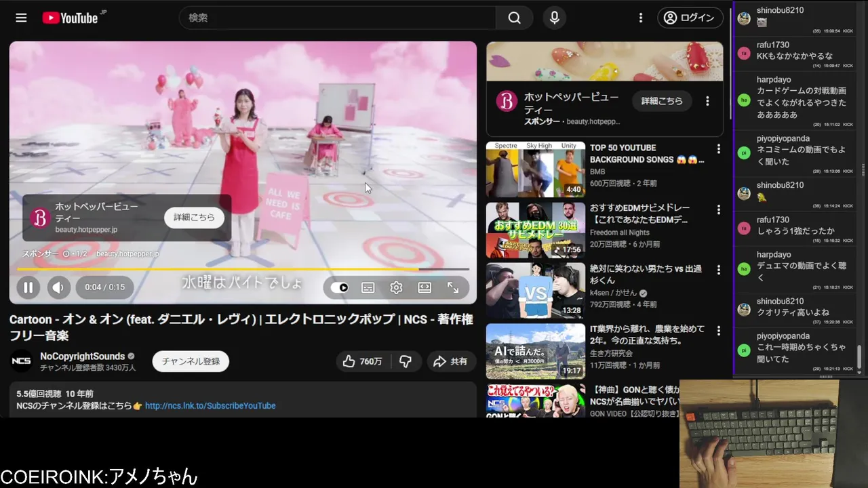Screen dimensions: 868x488
Task: Open NoCopyrightSounds channel name
Action: coord(82,356)
